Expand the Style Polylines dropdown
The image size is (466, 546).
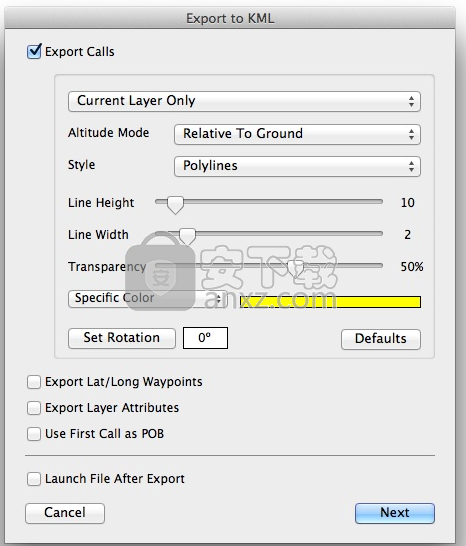click(297, 166)
